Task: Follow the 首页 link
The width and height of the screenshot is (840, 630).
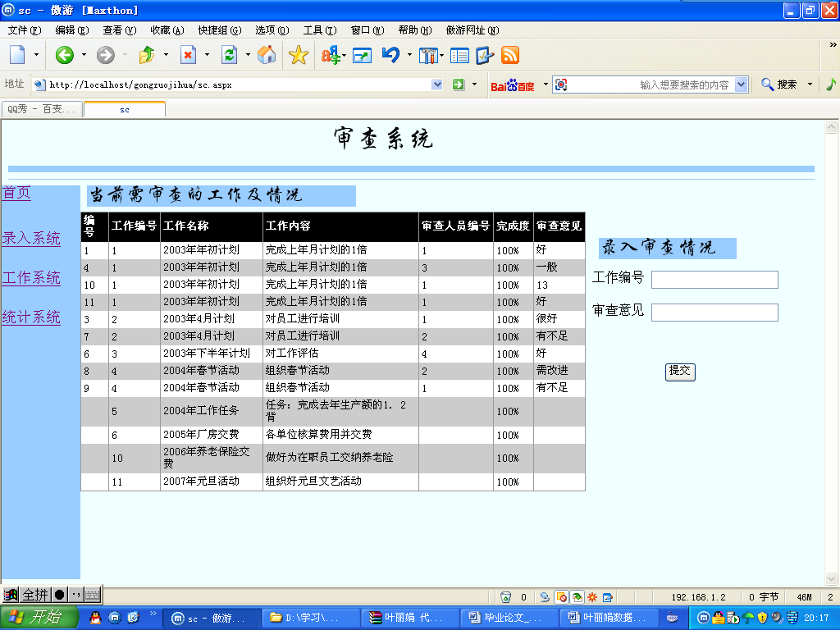Action: pyautogui.click(x=16, y=193)
